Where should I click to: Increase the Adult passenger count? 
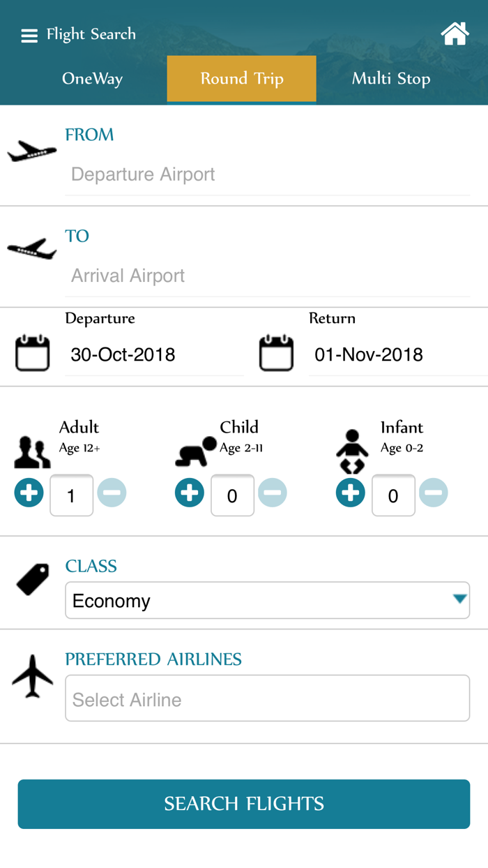(29, 492)
